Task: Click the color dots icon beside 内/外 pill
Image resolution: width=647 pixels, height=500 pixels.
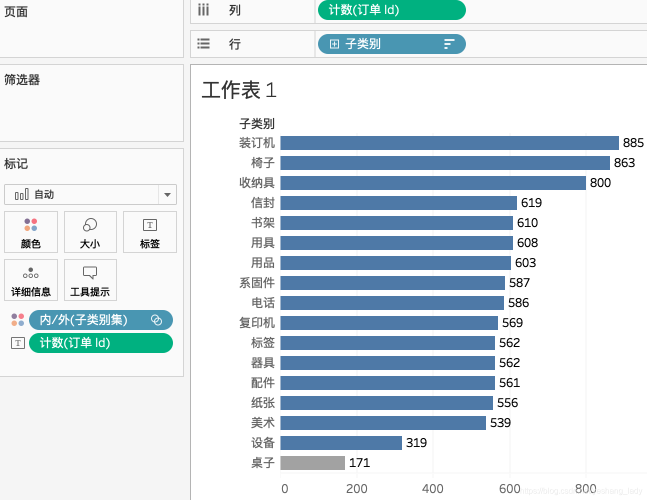Action: 18,320
